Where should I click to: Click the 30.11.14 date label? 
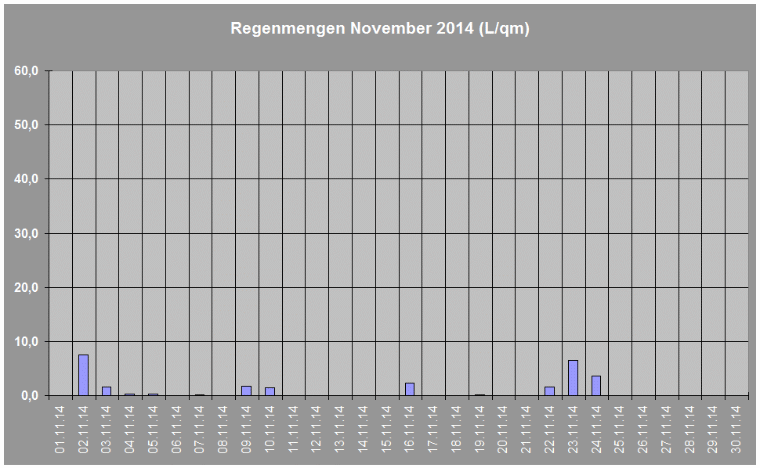point(735,429)
